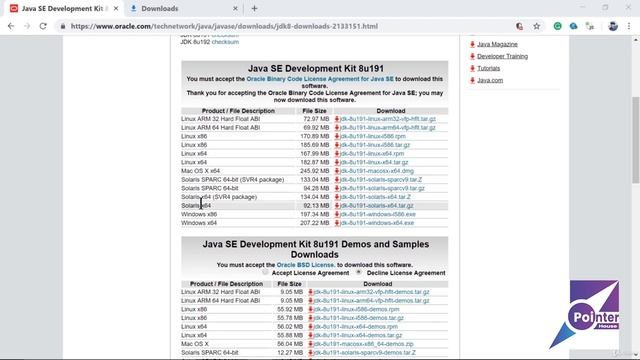Click download arrow icon for jdk-8u191-windows-x64.exe
Screen dimensions: 640x360
pyautogui.click(x=337, y=223)
